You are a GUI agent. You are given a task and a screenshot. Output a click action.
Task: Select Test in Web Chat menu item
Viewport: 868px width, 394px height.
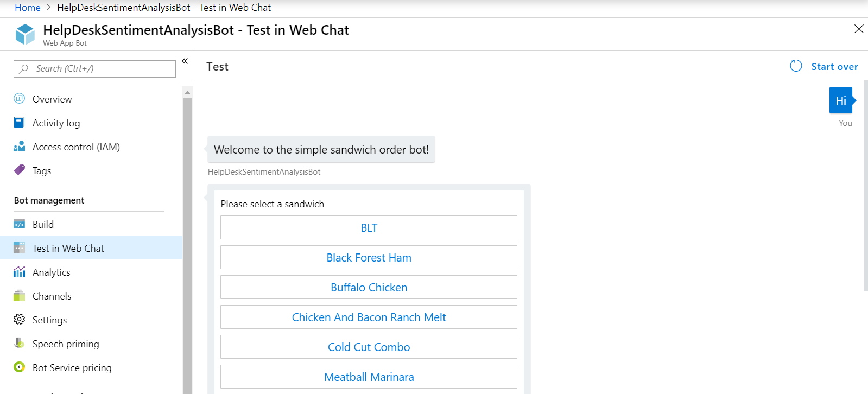tap(68, 248)
